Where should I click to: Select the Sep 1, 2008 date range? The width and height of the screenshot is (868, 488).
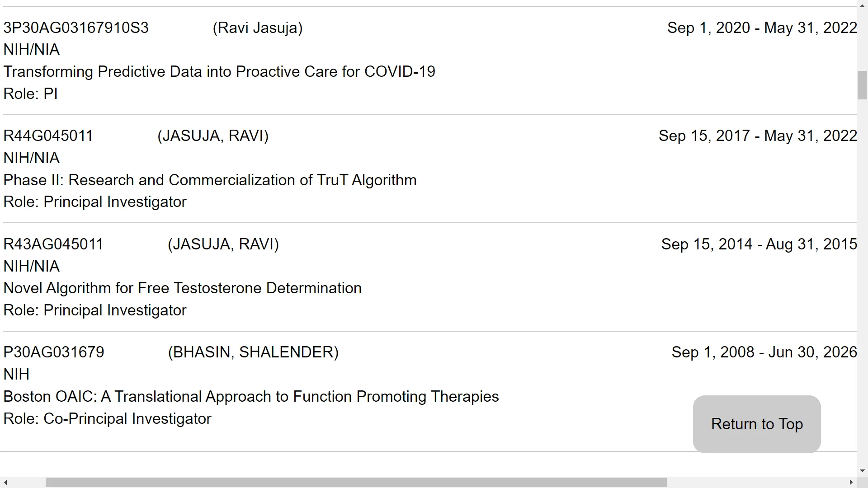tap(763, 352)
